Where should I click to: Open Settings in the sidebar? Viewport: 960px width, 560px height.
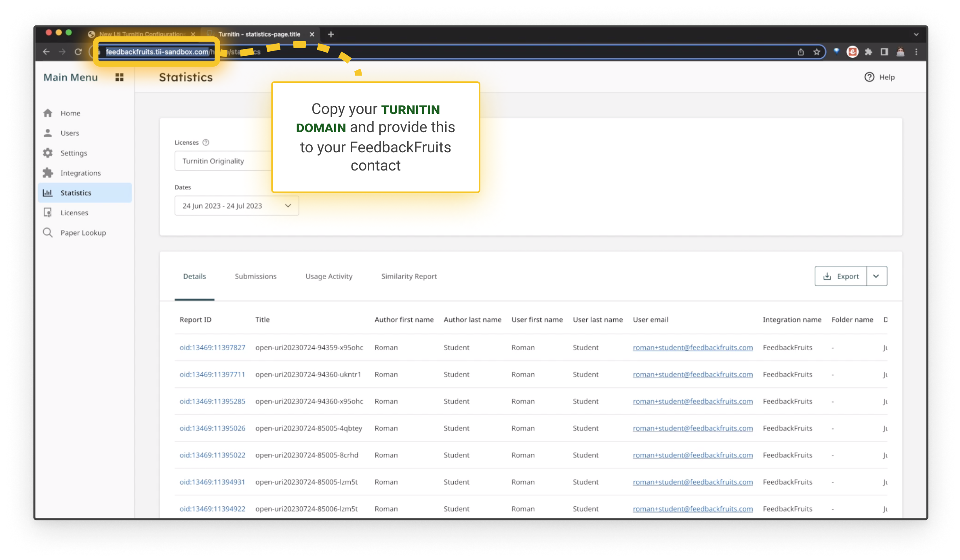pyautogui.click(x=85, y=153)
